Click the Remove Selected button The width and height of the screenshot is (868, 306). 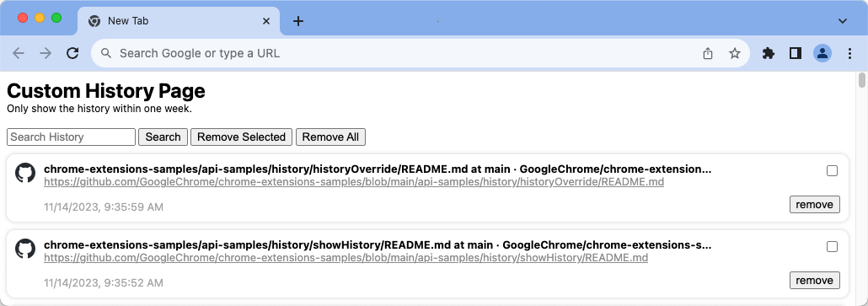[x=241, y=137]
